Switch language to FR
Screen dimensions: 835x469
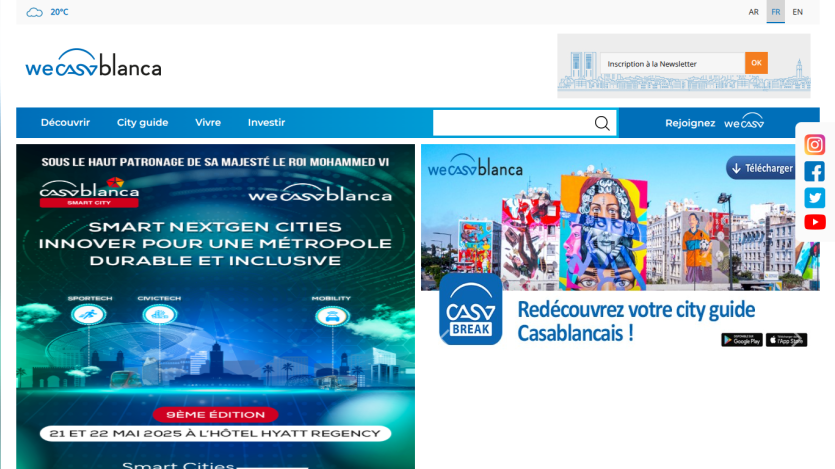tap(775, 12)
